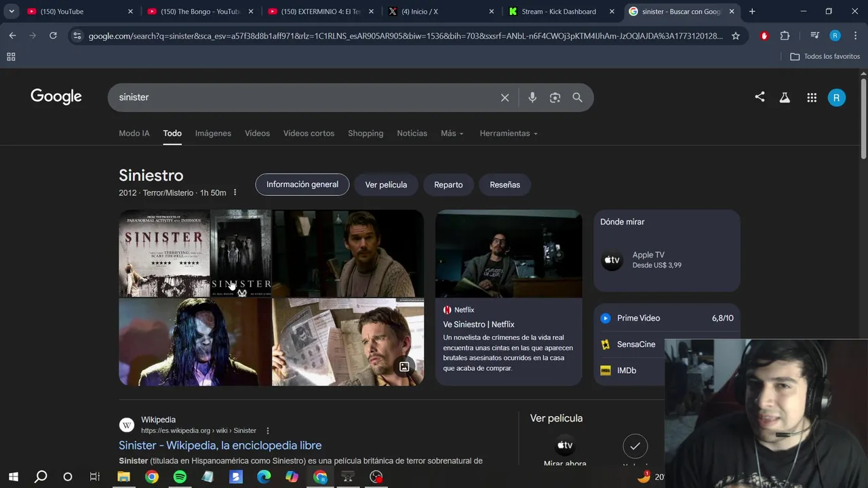Open the Chrome extensions puzzle icon
The image size is (868, 488).
coord(785,36)
